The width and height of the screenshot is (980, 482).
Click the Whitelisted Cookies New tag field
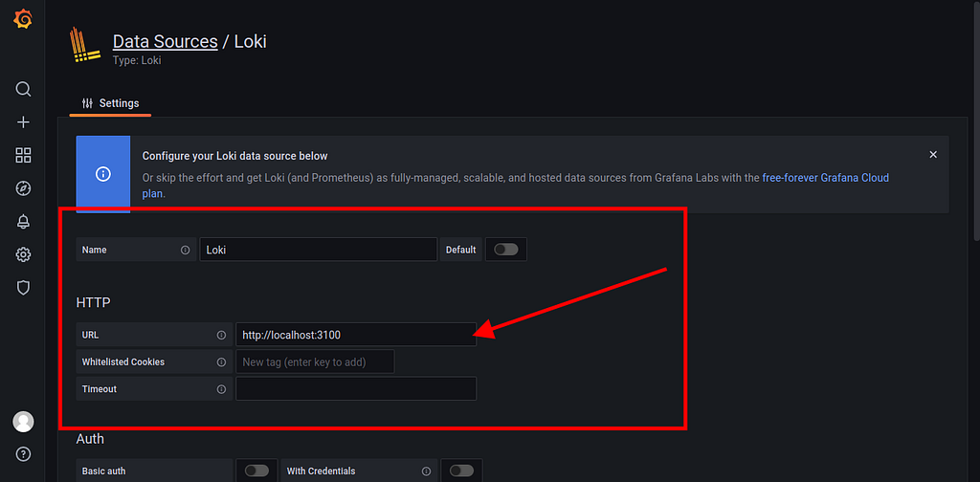[x=315, y=362]
